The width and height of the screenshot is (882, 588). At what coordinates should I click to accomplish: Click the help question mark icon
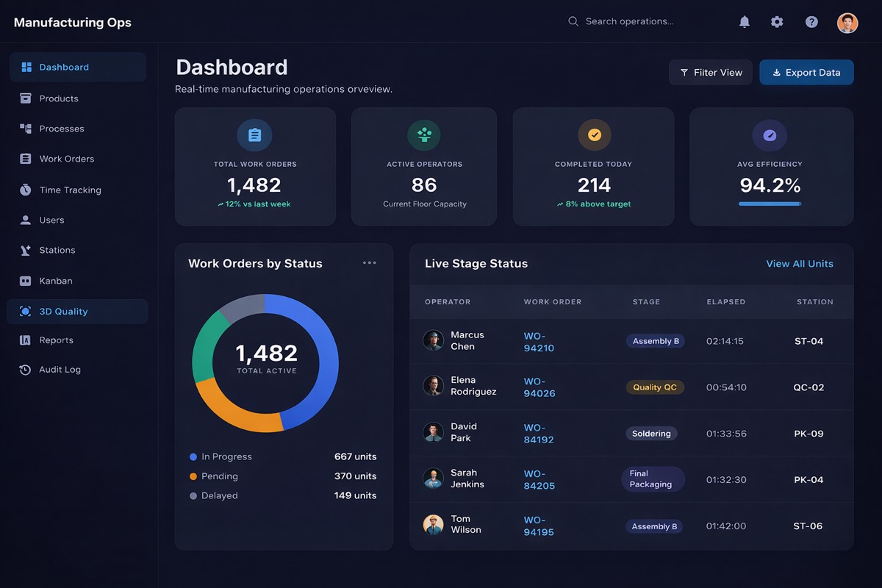pos(811,21)
